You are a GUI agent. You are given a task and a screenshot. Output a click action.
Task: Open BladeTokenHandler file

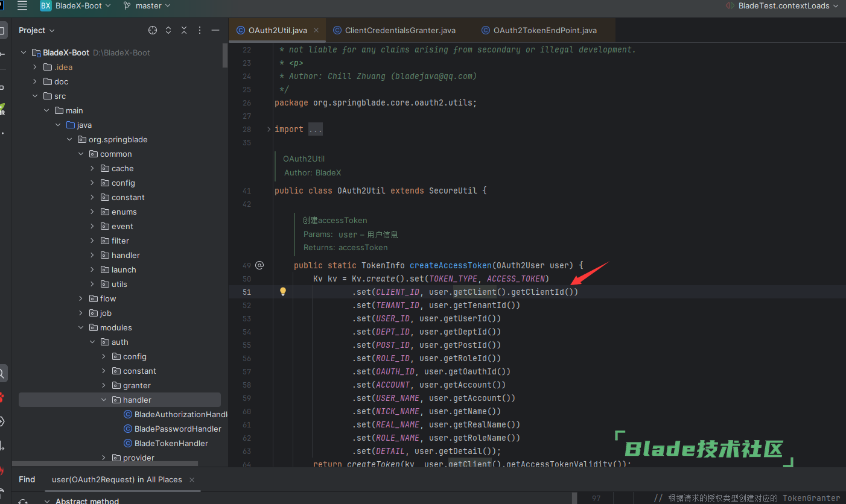point(171,443)
